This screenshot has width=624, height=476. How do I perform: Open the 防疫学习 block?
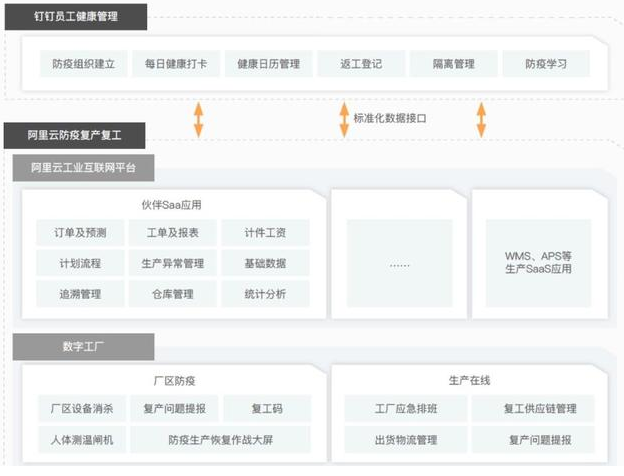pyautogui.click(x=546, y=64)
